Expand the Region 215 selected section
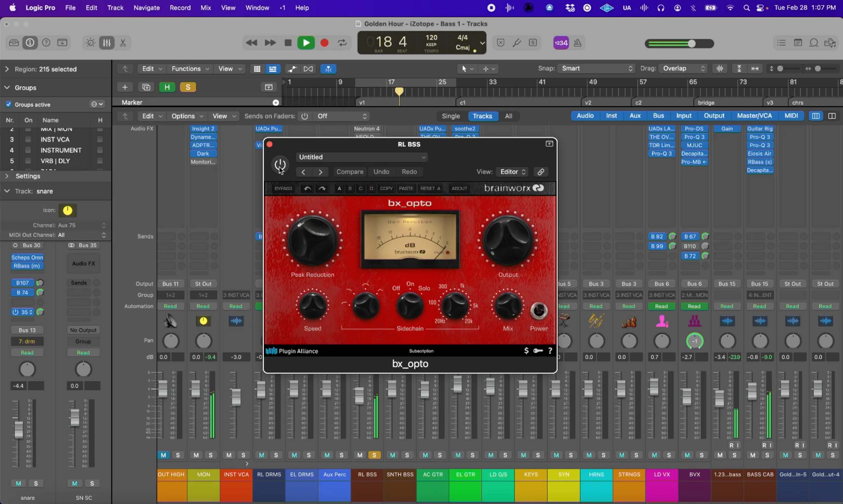This screenshot has height=504, width=843. [x=7, y=69]
